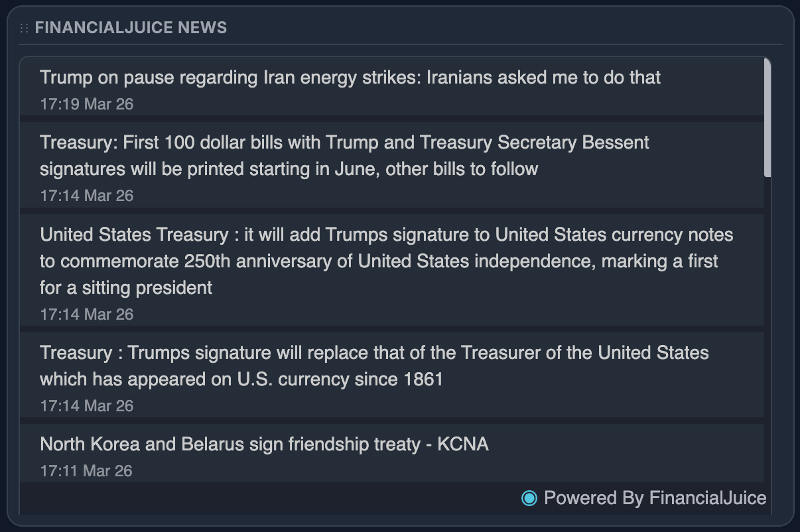Select the KCNA news item card
800x532 pixels.
point(395,455)
